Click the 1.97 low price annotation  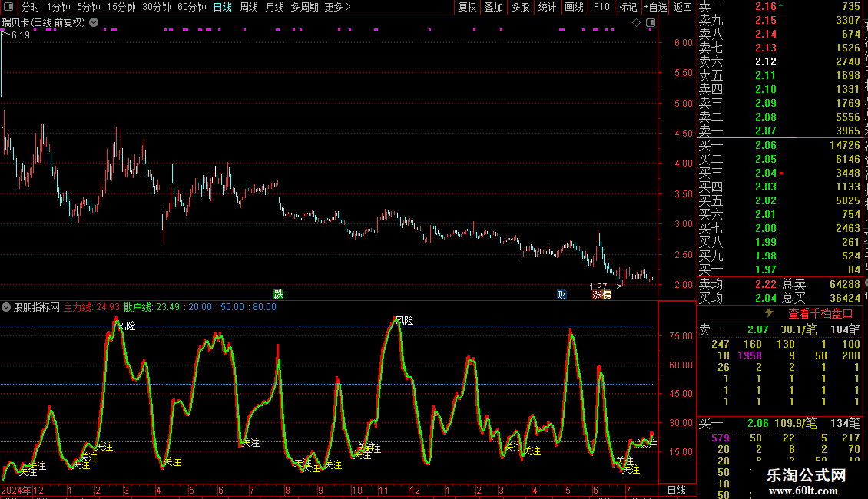598,286
